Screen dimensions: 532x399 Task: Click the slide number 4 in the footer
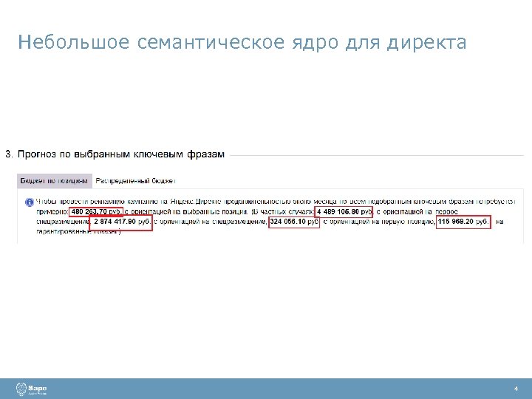click(x=516, y=389)
